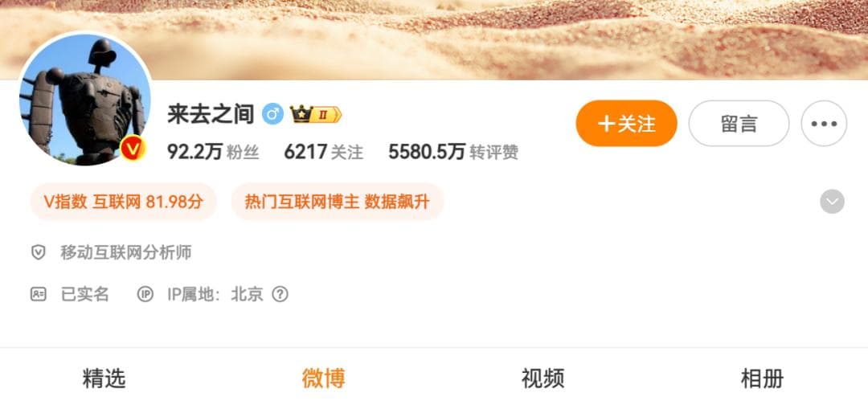Image resolution: width=868 pixels, height=405 pixels.
Task: Switch to the 精选 tab
Action: click(104, 379)
